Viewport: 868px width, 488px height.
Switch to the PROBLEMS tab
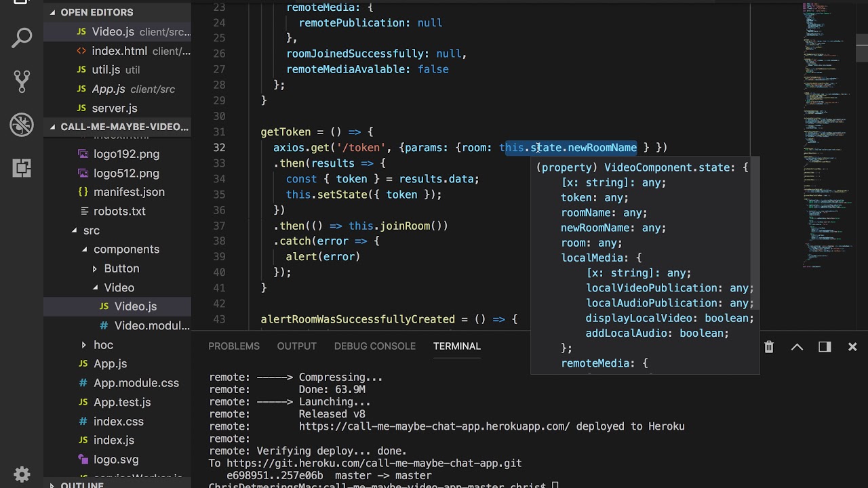coord(234,346)
